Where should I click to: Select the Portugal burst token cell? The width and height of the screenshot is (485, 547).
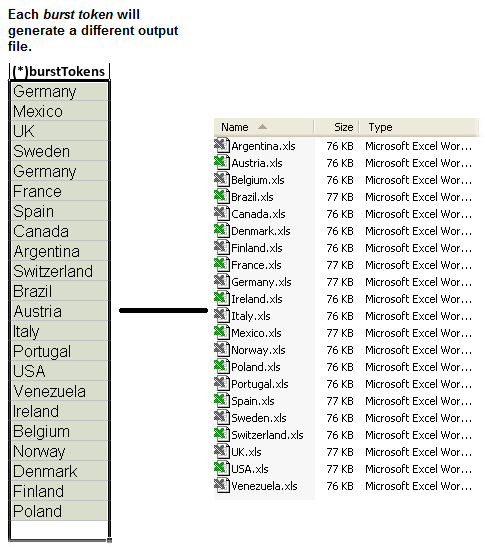tap(59, 351)
